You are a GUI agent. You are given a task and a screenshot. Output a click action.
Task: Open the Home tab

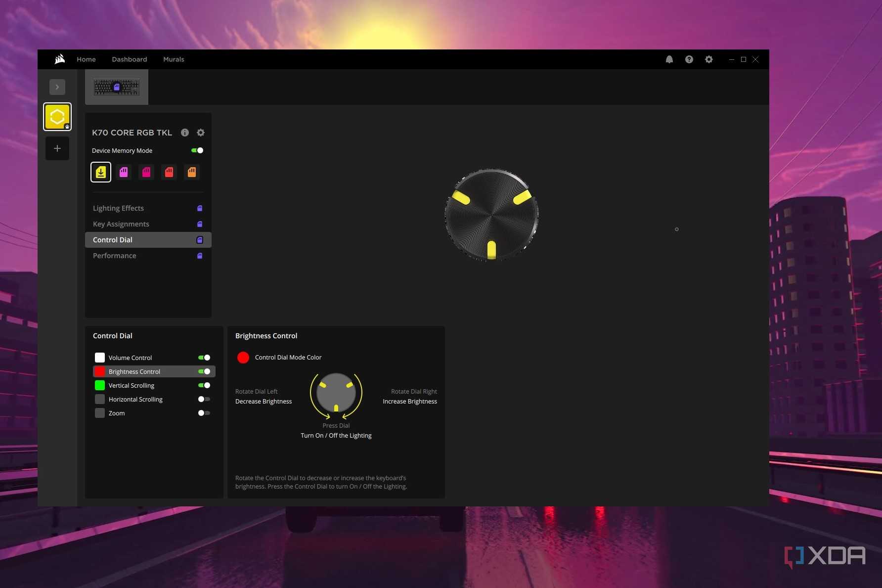click(x=86, y=59)
